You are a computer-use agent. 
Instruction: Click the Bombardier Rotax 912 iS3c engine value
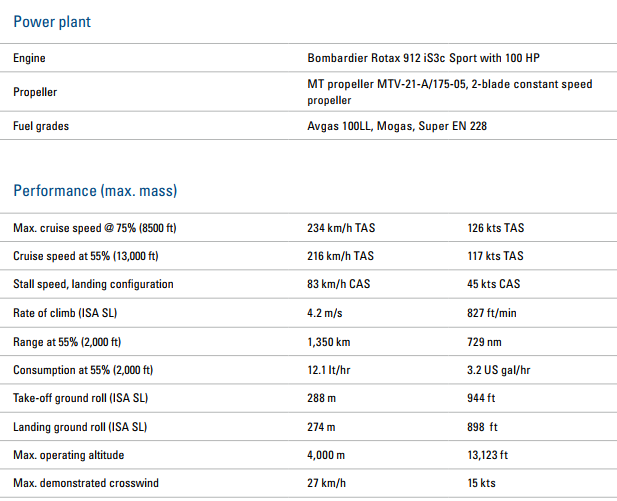[x=423, y=58]
